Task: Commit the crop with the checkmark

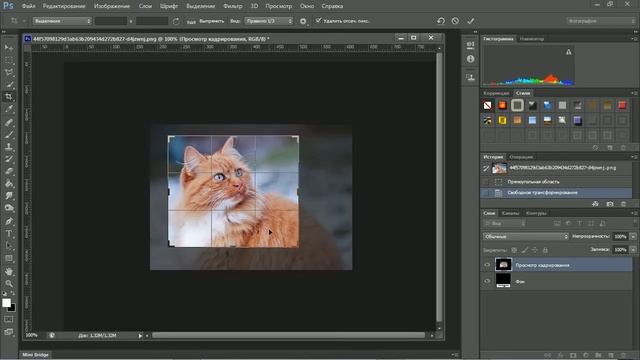Action: 471,21
